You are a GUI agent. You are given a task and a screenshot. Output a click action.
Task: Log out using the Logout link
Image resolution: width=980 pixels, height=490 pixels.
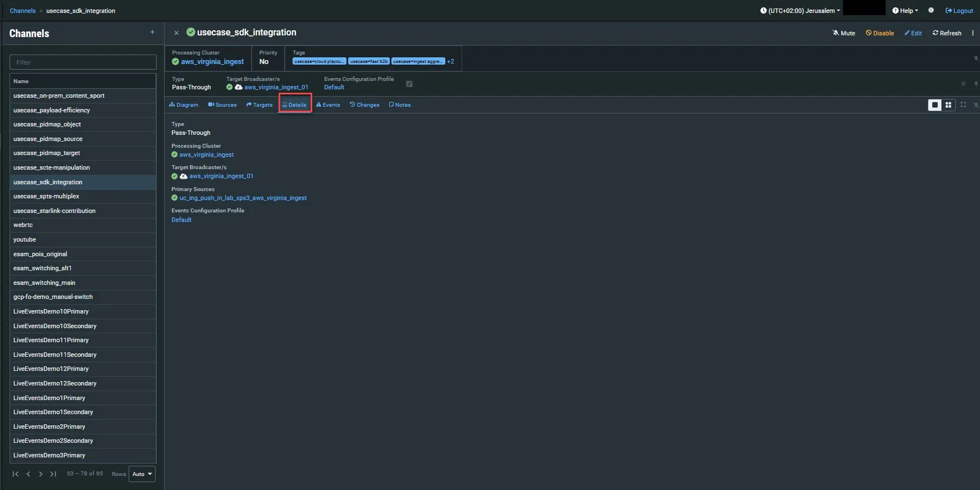tap(959, 11)
